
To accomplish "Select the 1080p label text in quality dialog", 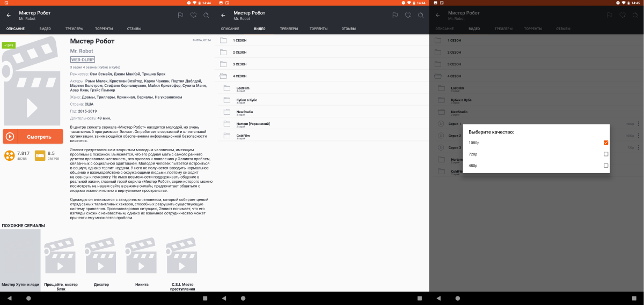I will click(x=474, y=143).
